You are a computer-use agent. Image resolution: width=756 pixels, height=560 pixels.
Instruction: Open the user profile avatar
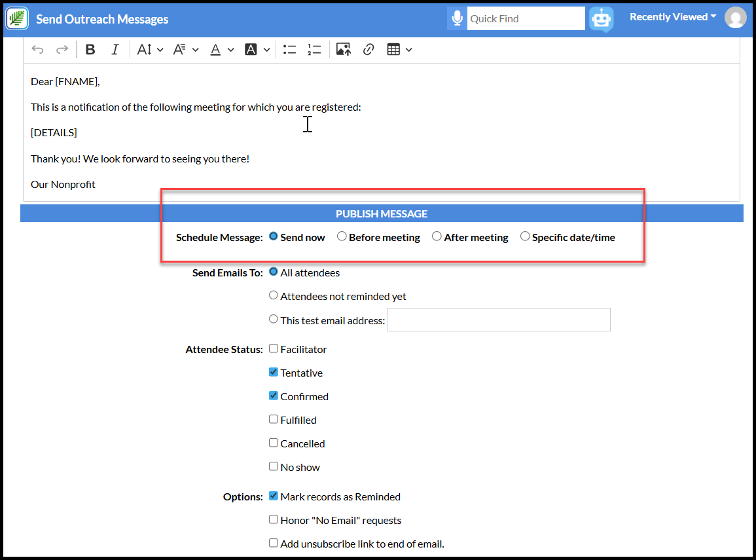735,18
